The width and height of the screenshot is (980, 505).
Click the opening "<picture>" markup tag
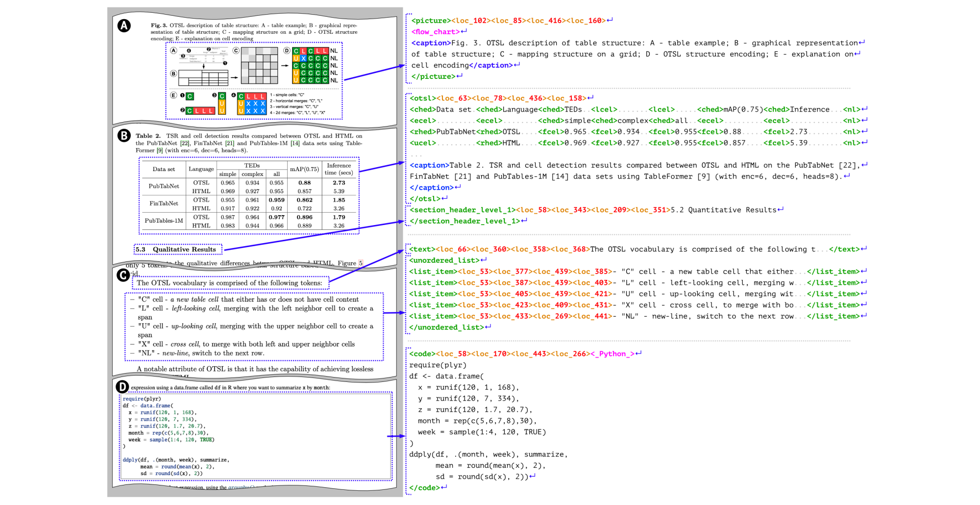431,21
